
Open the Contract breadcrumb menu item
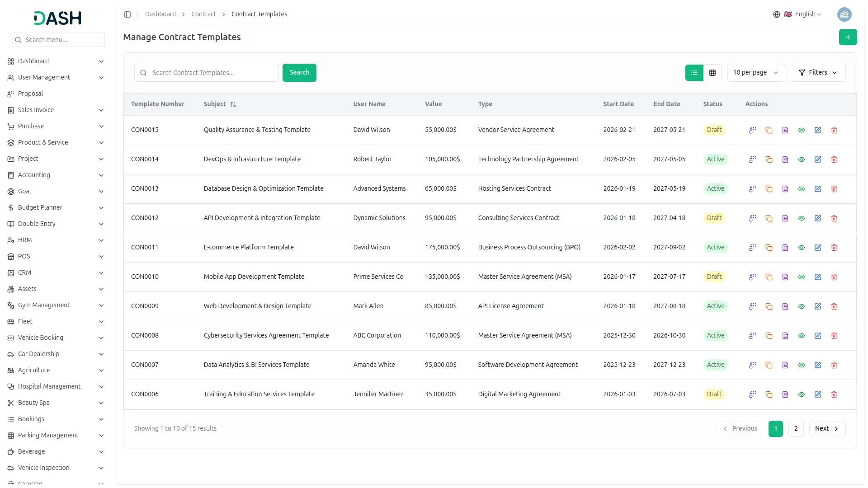[203, 14]
